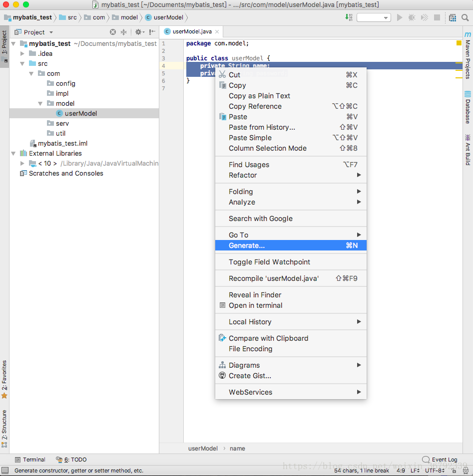The image size is (473, 476).
Task: Open the 7: Structure side tab
Action: point(4,429)
